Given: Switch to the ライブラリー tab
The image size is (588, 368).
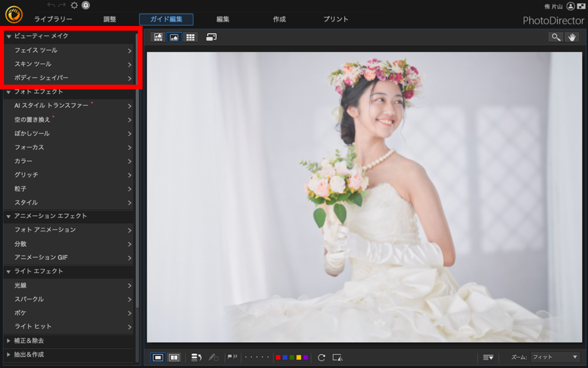Looking at the screenshot, I should click(53, 19).
